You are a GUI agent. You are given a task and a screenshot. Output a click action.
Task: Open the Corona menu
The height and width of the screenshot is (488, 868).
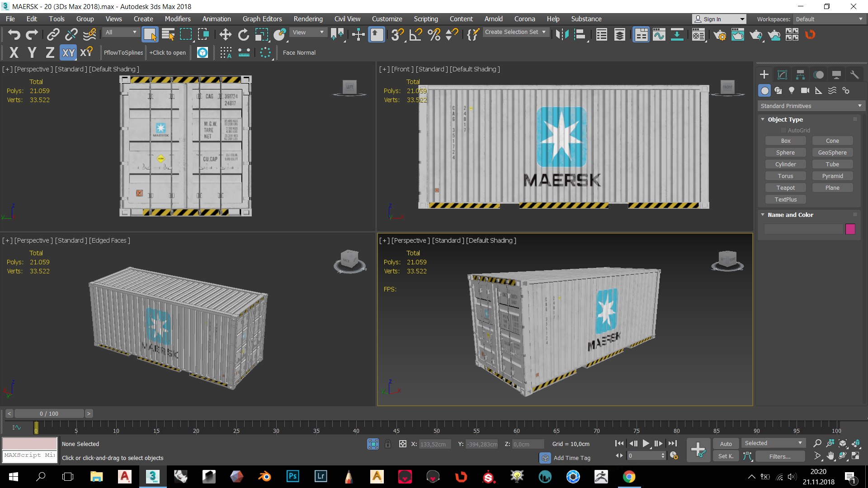click(524, 19)
